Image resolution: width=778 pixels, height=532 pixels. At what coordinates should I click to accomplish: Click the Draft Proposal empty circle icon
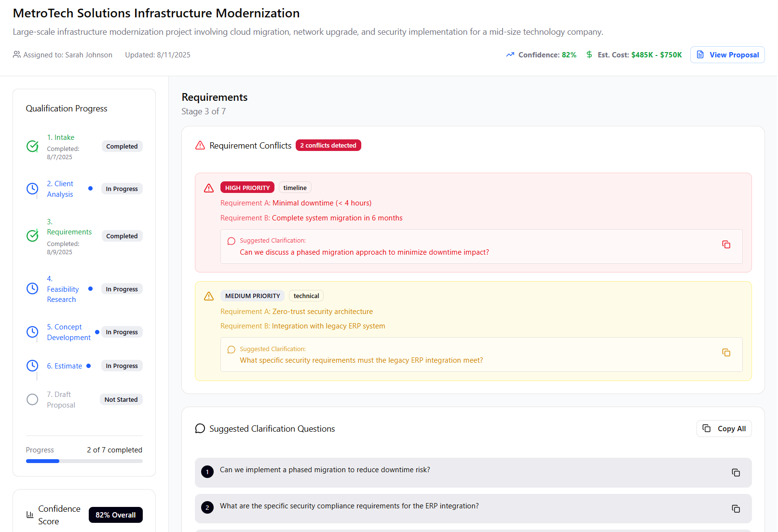point(32,399)
